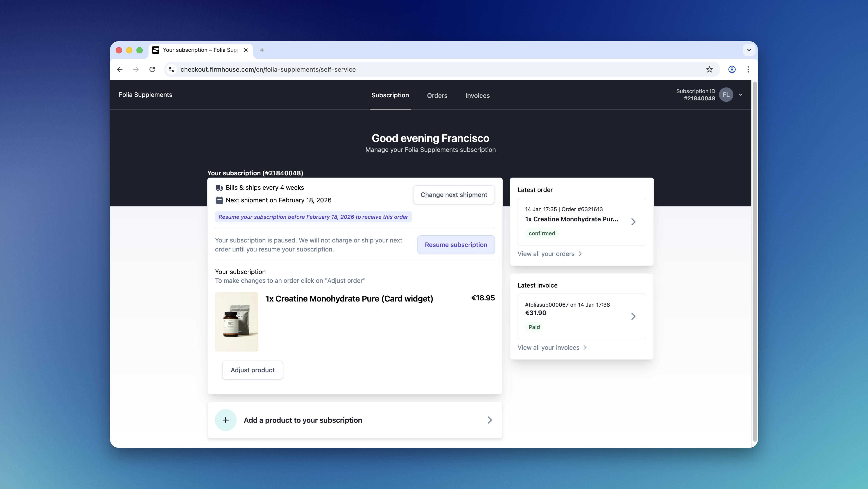Click the Resume subscription button

(x=456, y=245)
